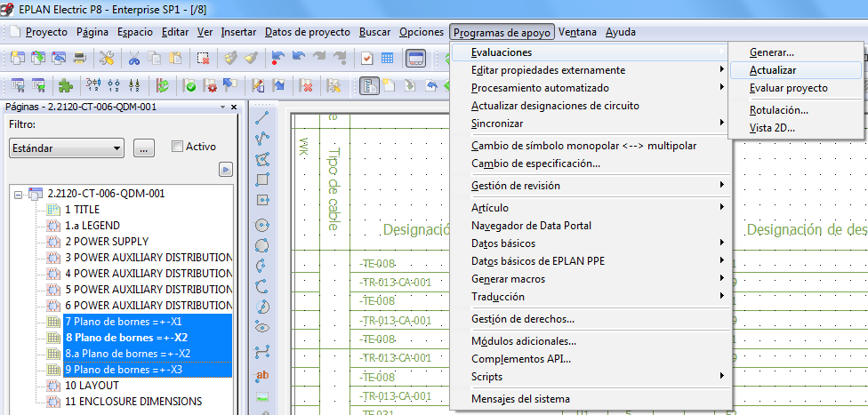The width and height of the screenshot is (868, 415).
Task: Select Rotulación... menu entry
Action: point(795,110)
